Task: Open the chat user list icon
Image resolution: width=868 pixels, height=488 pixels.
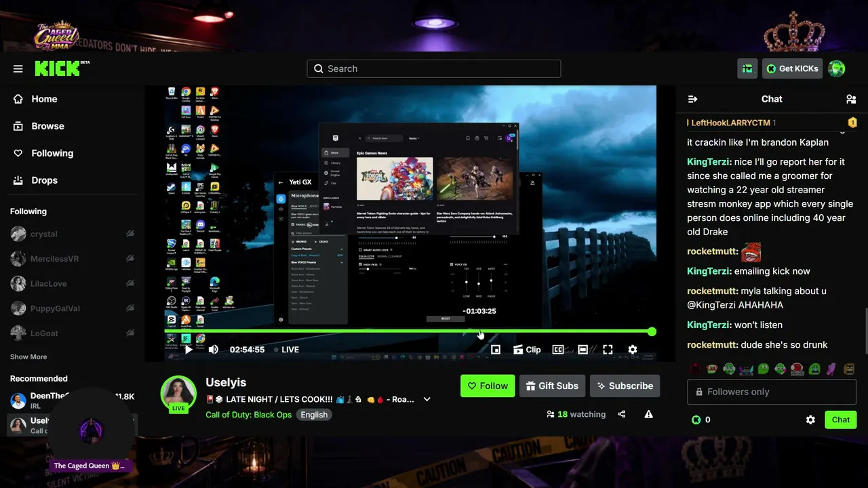Action: pyautogui.click(x=851, y=99)
